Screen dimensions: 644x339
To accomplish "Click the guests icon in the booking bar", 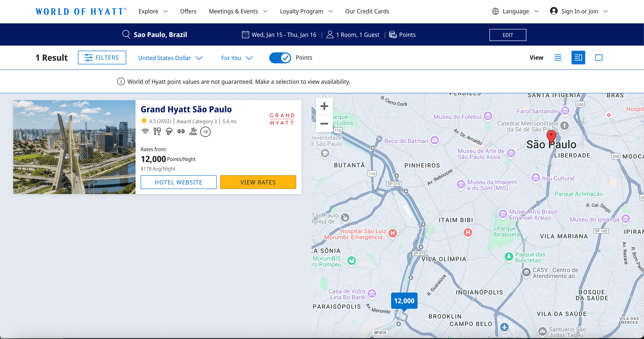I will point(330,34).
